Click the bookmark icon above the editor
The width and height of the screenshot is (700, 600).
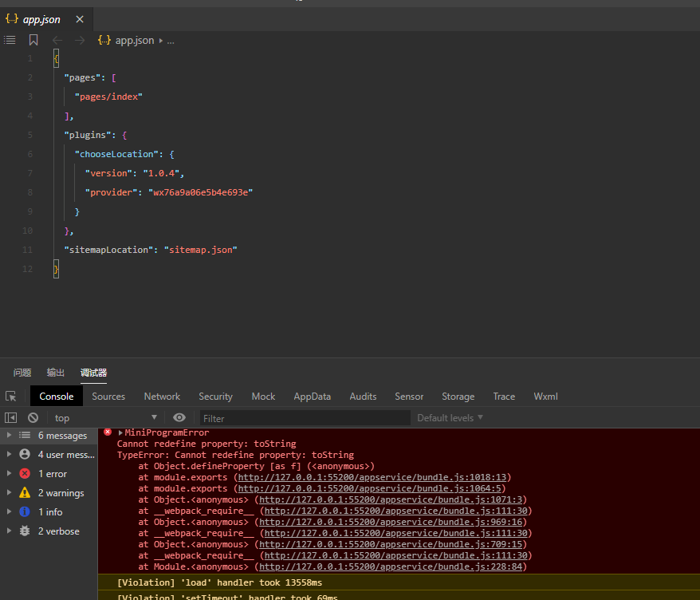[x=33, y=40]
